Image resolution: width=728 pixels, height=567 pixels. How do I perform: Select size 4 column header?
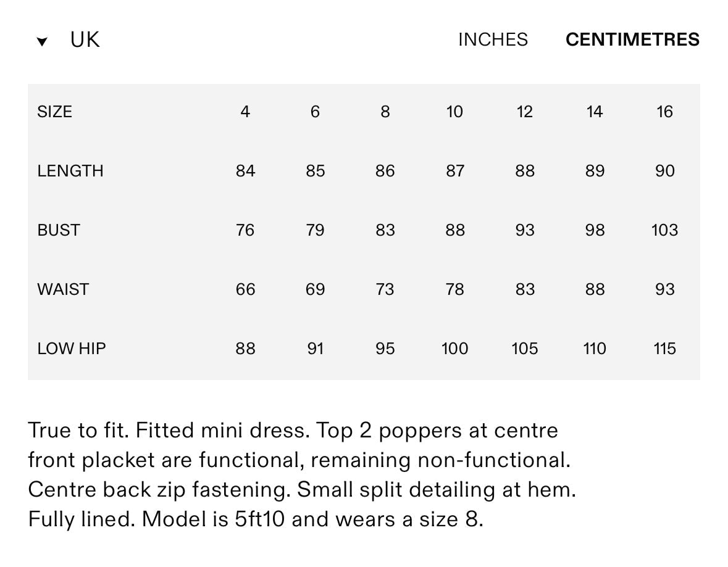pos(245,112)
